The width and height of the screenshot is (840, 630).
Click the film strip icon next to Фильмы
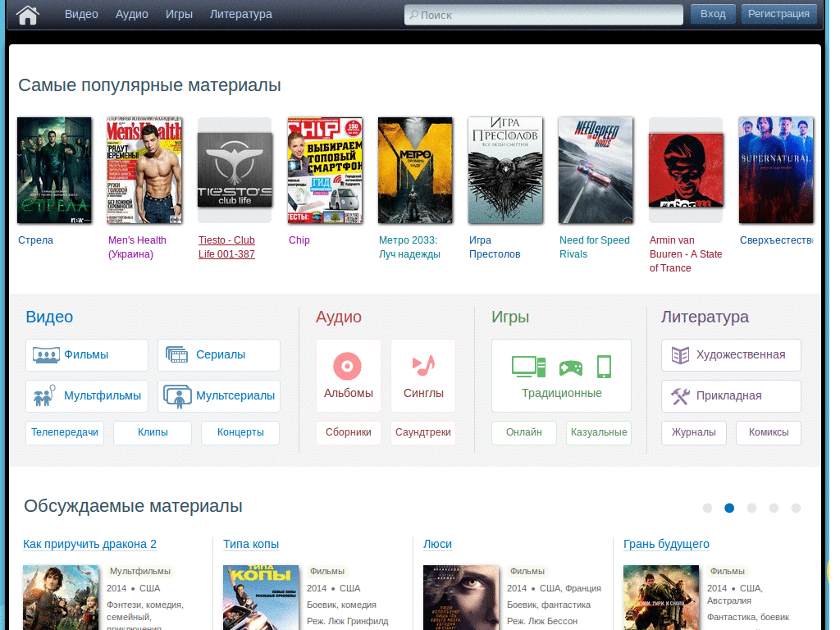(x=46, y=354)
